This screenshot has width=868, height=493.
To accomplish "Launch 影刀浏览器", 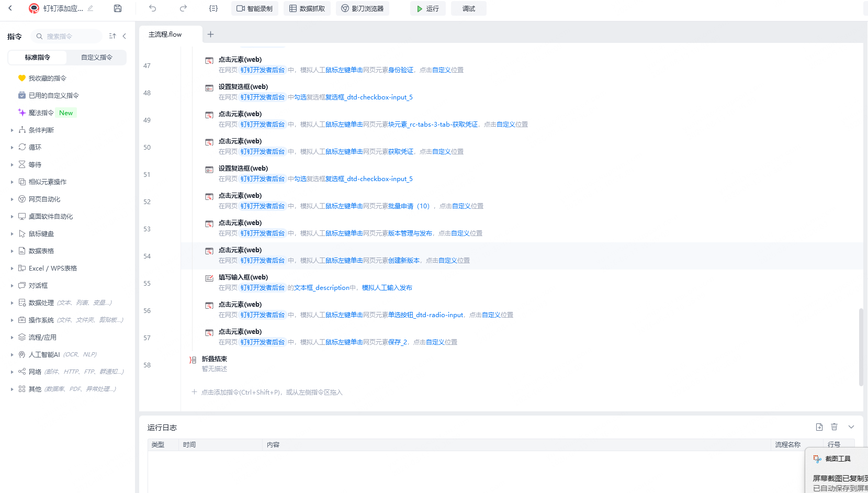I will pyautogui.click(x=363, y=8).
